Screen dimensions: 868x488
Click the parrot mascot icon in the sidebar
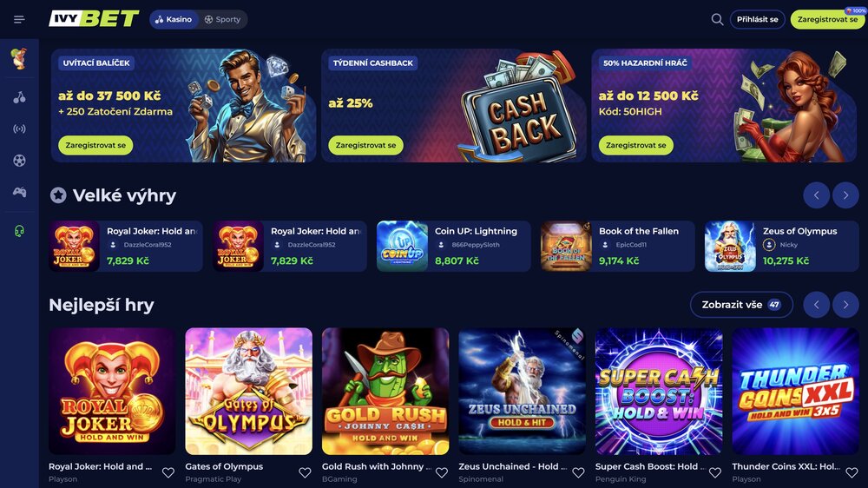coord(19,58)
